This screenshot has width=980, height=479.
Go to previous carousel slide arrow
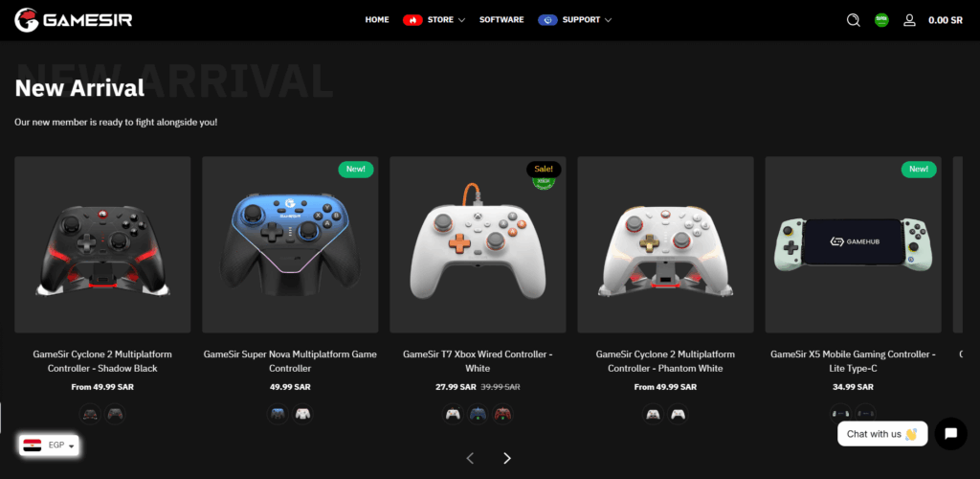point(471,458)
